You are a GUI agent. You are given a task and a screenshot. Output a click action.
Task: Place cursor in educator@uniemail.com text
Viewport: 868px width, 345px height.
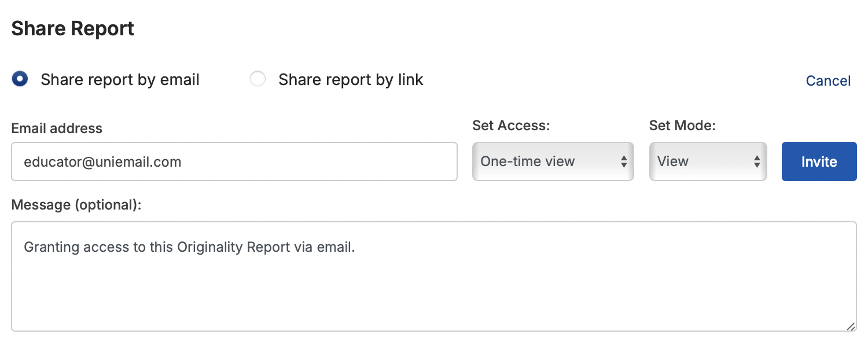103,162
